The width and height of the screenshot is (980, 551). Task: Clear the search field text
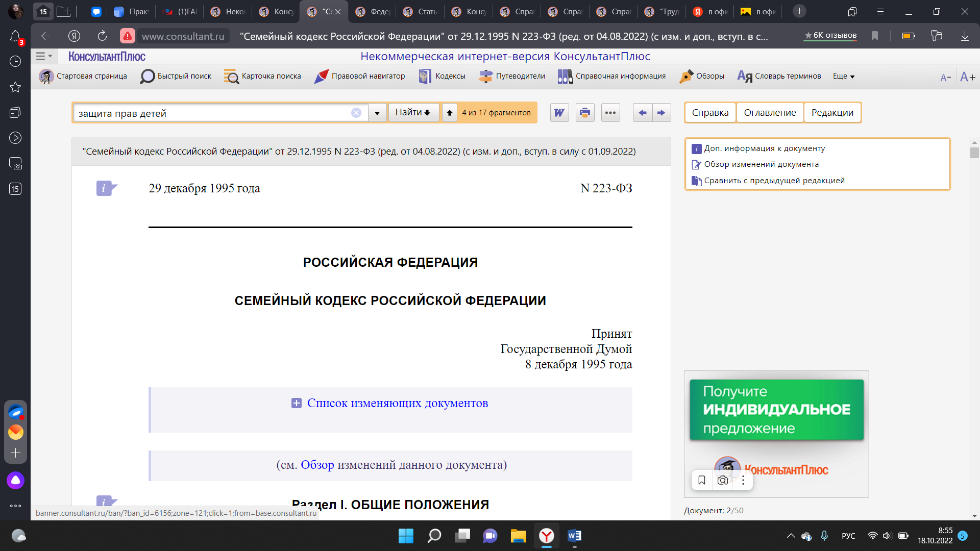356,113
